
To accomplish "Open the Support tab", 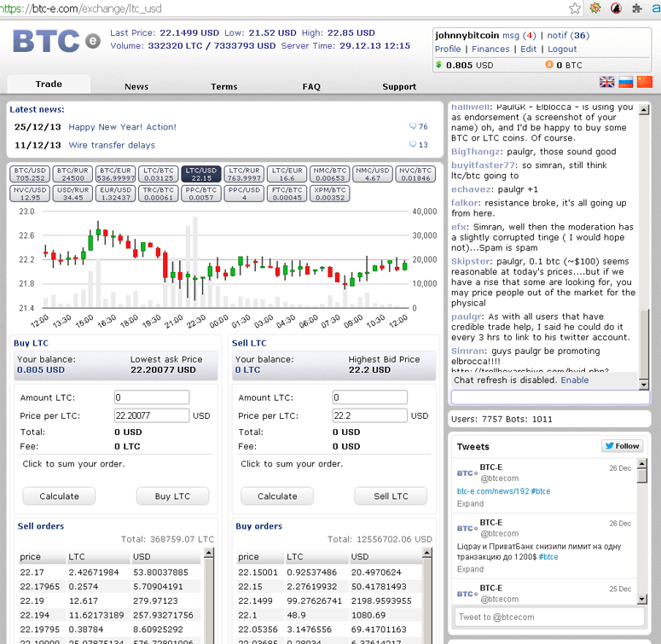I will 399,86.
